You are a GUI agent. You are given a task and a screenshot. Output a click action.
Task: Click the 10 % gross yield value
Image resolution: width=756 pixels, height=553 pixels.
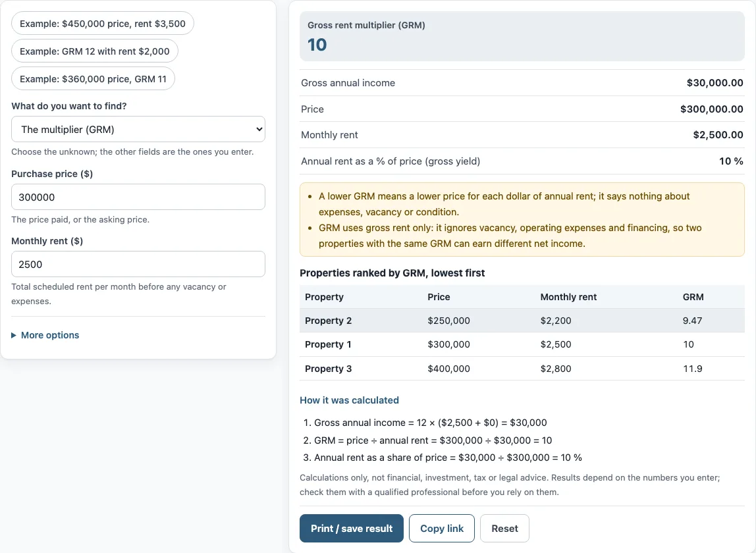click(731, 161)
